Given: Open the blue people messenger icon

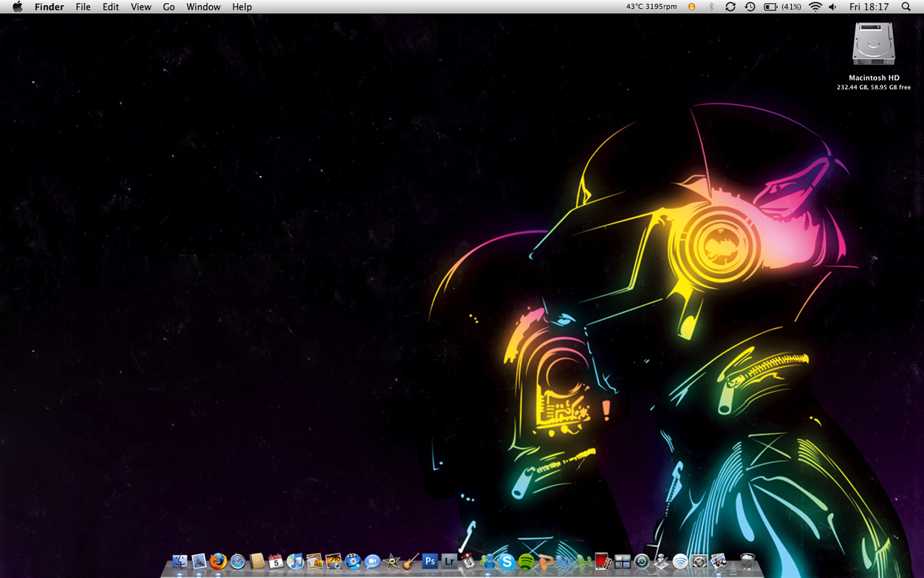Looking at the screenshot, I should click(x=487, y=562).
